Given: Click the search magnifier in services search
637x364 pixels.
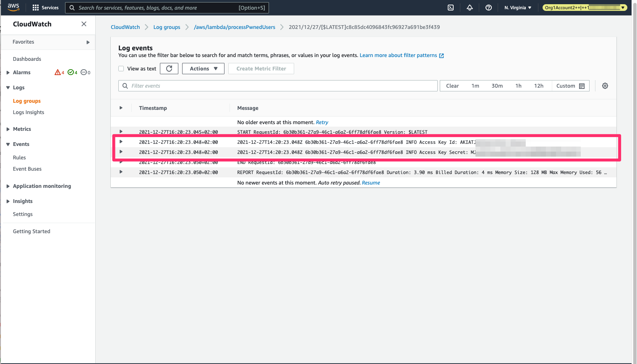Looking at the screenshot, I should [72, 8].
